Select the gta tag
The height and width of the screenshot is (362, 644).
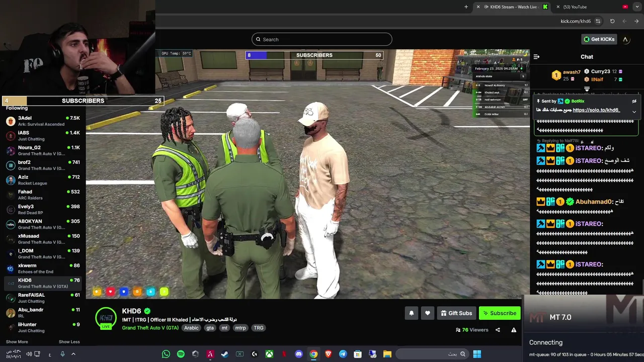[210, 328]
